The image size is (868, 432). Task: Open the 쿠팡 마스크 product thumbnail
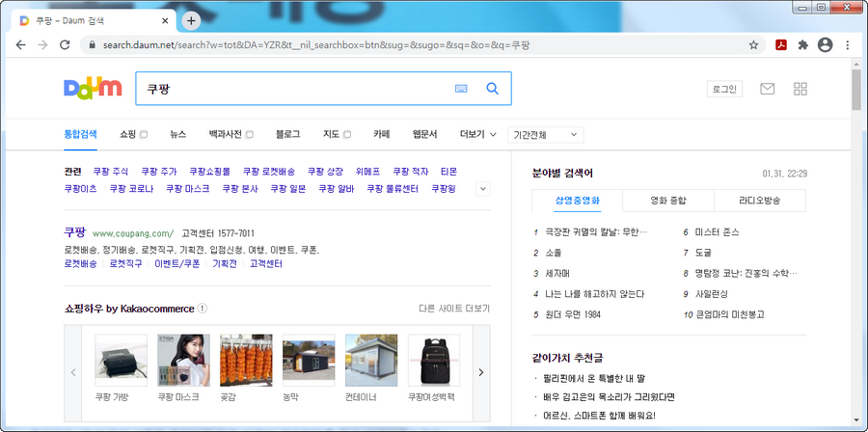coord(184,360)
